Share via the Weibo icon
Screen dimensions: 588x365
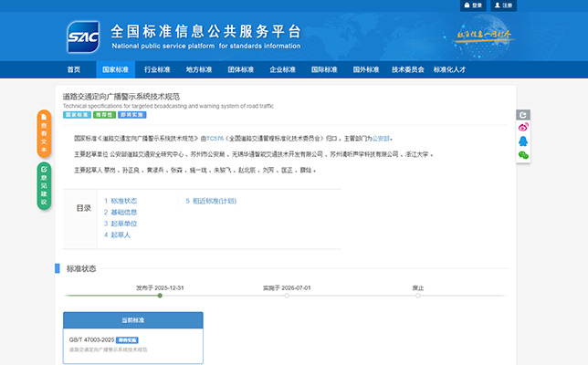pos(523,128)
